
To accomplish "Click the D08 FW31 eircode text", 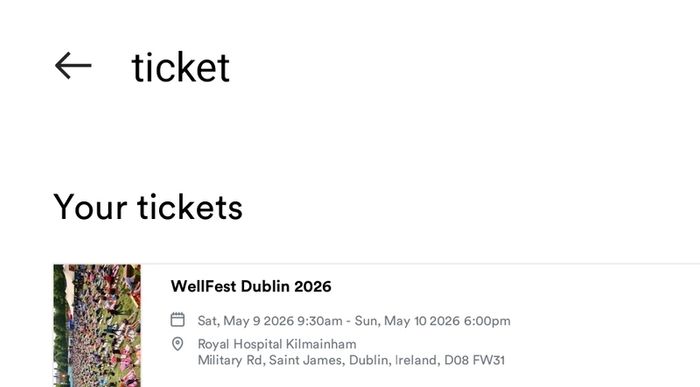I will pos(474,360).
